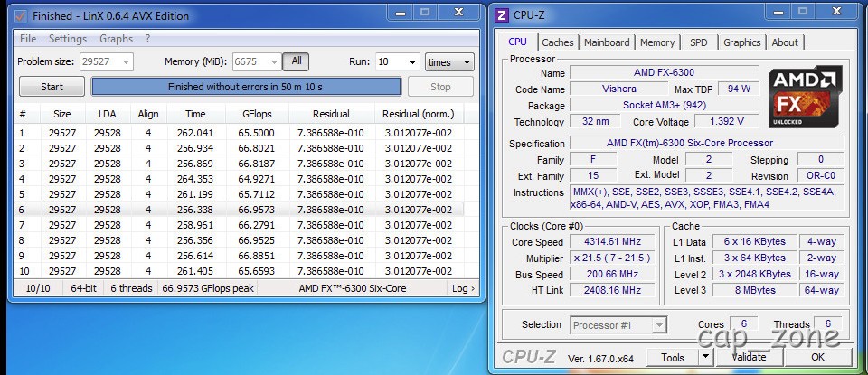Open the ? help menu in LinX
868x375 pixels.
pyautogui.click(x=147, y=39)
